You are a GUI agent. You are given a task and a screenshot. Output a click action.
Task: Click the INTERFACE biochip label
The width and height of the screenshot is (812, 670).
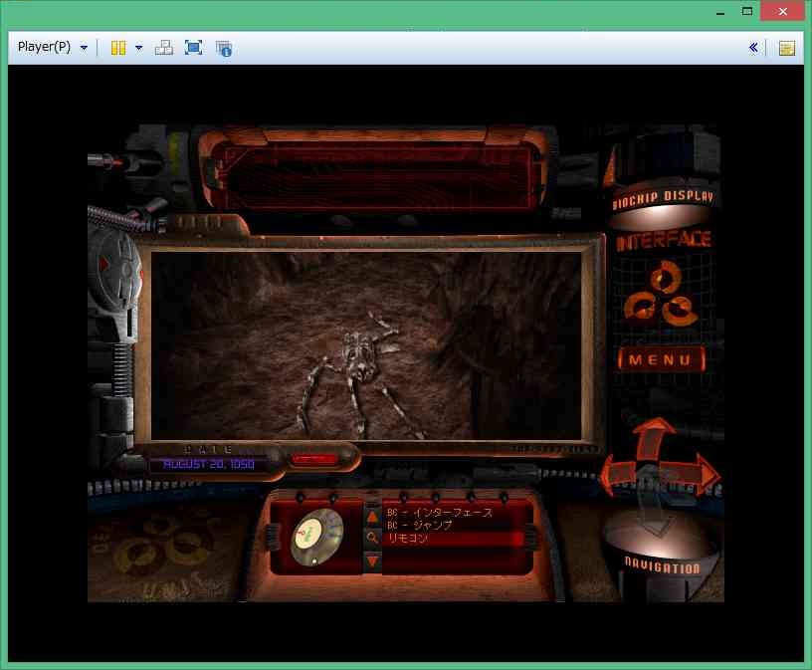pos(664,241)
